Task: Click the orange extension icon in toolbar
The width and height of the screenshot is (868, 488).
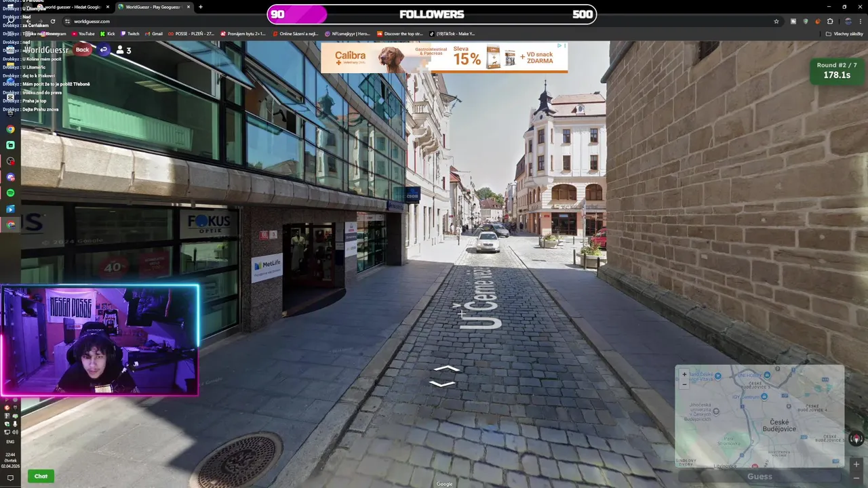Action: (818, 21)
